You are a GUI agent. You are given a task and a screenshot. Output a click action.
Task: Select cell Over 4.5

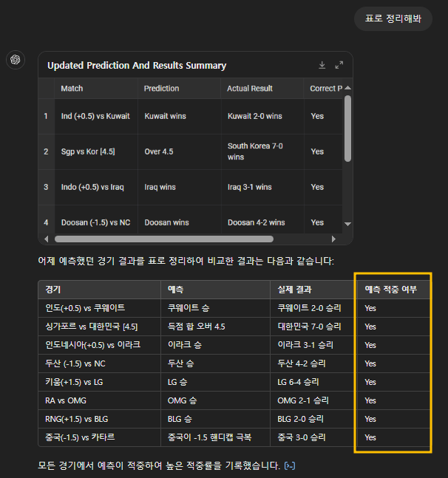coord(179,151)
